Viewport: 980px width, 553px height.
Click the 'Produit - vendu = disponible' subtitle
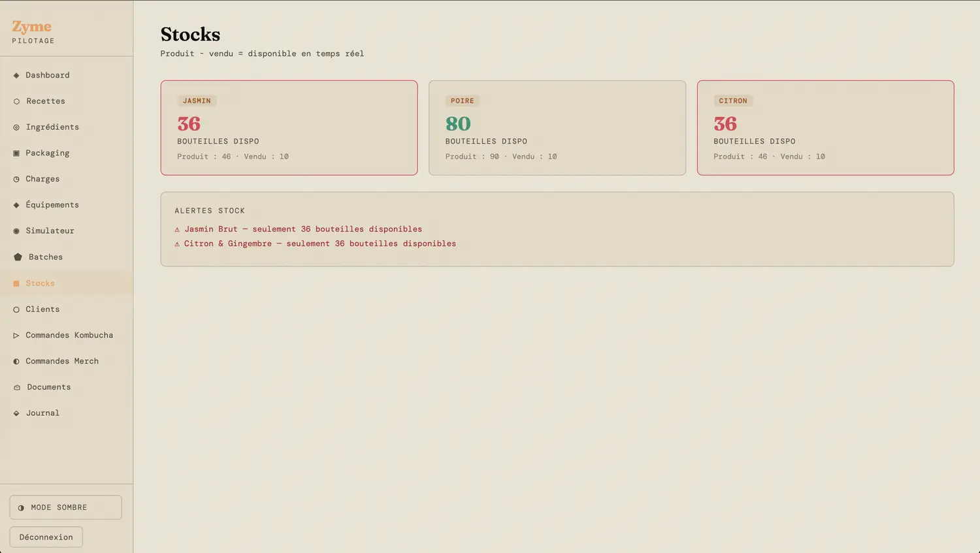(x=262, y=54)
